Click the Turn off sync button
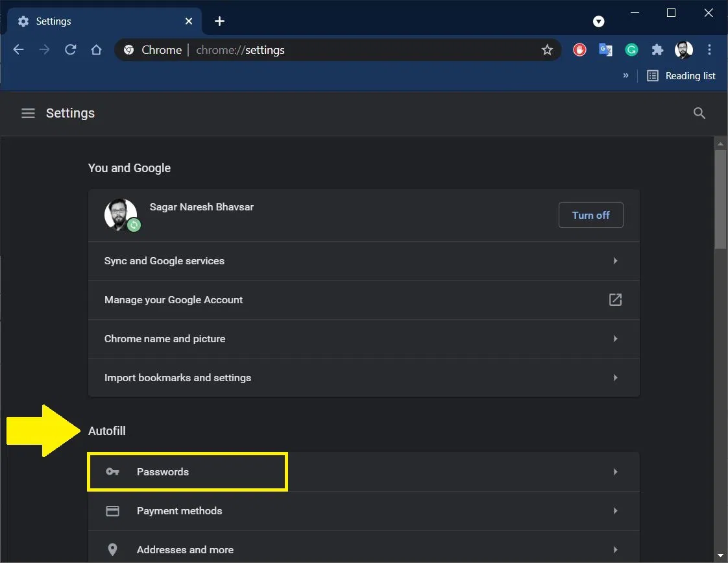This screenshot has height=563, width=728. (x=590, y=215)
